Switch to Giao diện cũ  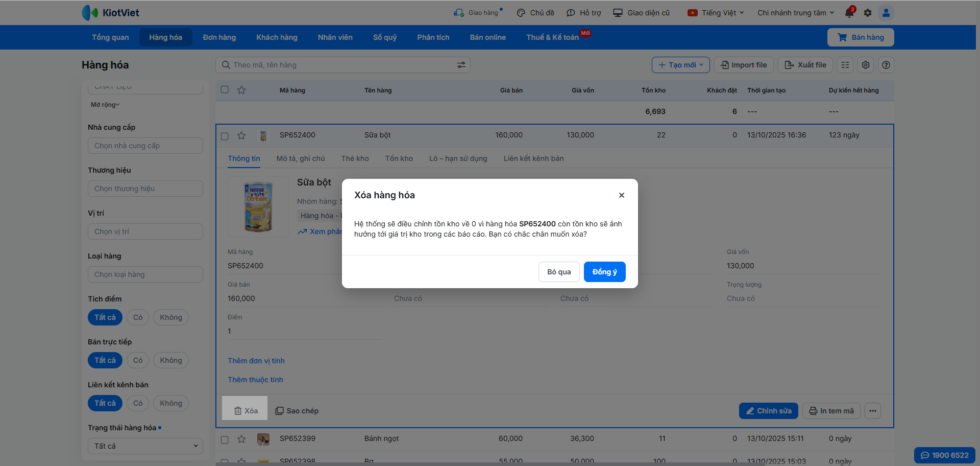click(x=642, y=13)
